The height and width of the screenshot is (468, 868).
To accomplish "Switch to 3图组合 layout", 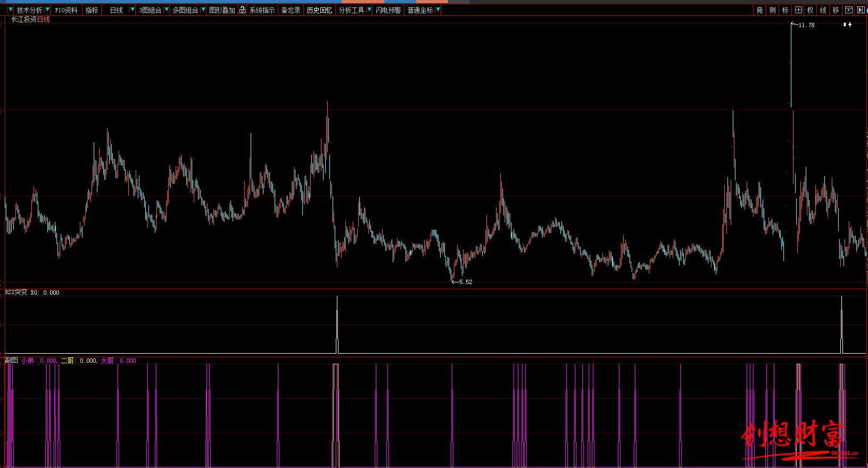I will click(x=150, y=10).
